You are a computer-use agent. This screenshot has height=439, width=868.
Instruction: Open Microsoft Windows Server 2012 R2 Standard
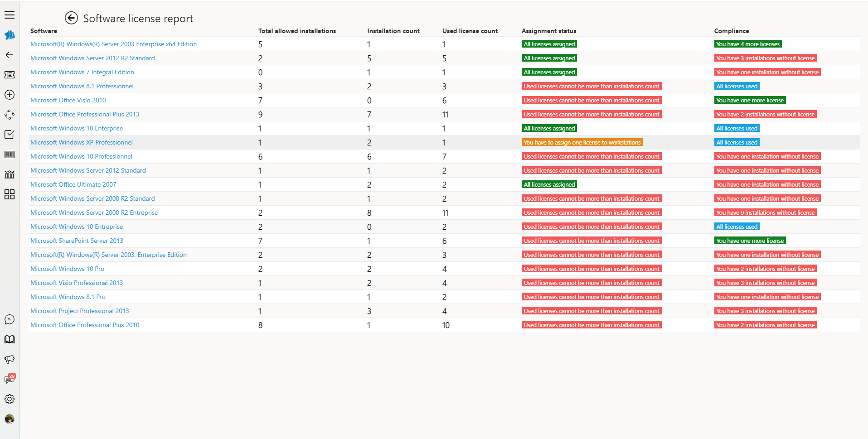(x=92, y=58)
